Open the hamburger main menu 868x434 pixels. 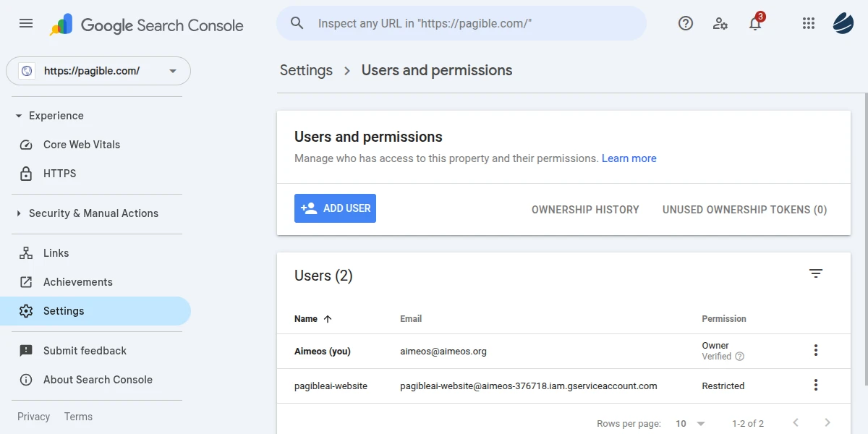26,23
